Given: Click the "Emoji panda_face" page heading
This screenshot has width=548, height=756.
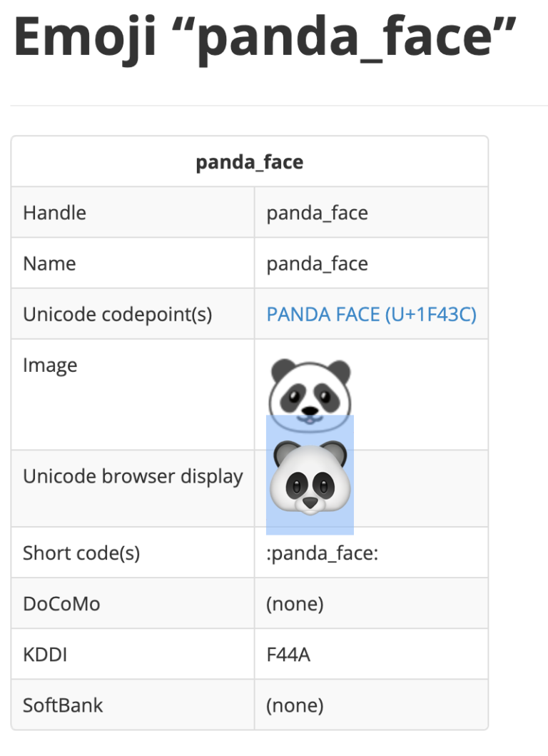Looking at the screenshot, I should click(264, 37).
